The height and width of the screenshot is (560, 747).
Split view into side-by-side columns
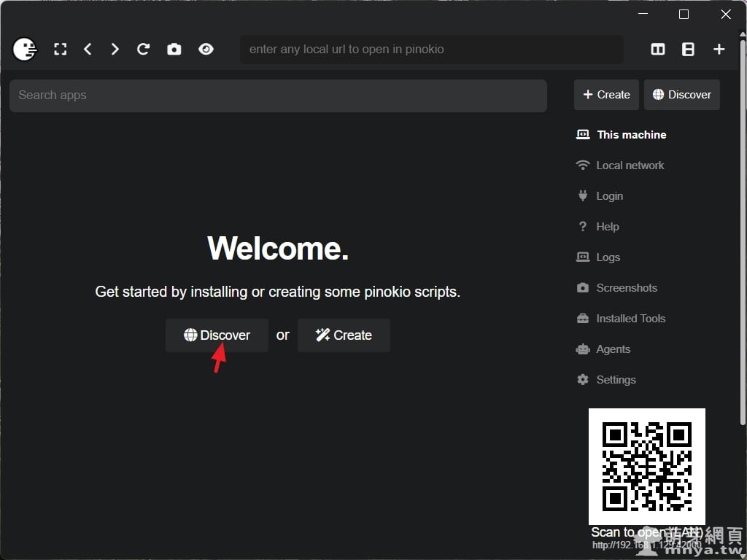point(658,50)
